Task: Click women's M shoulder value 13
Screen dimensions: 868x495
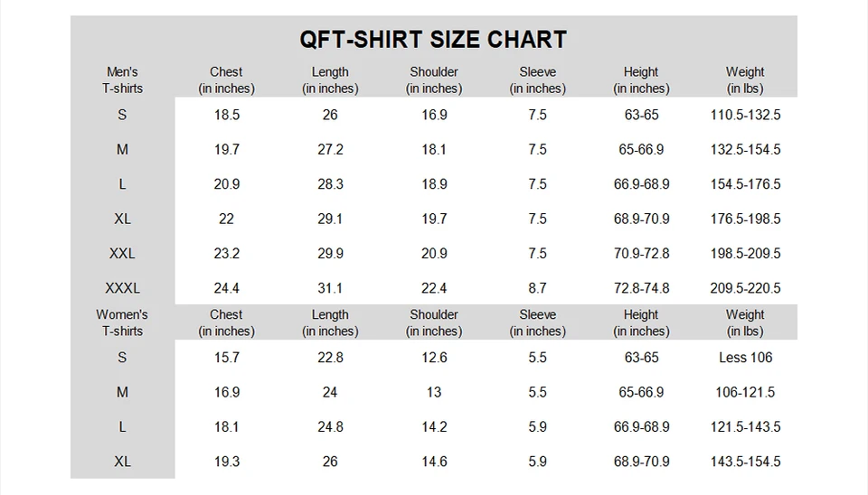Action: pos(434,393)
